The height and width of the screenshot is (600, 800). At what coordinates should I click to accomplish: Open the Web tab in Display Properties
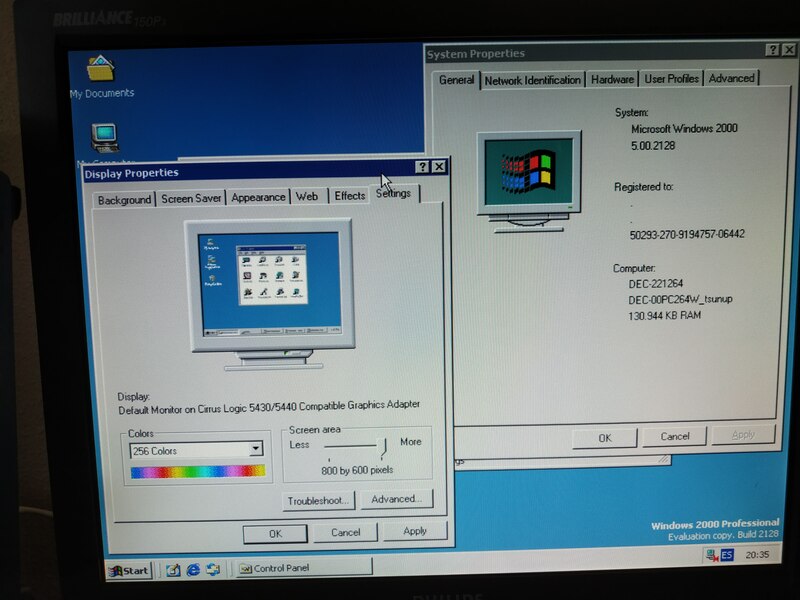click(307, 196)
